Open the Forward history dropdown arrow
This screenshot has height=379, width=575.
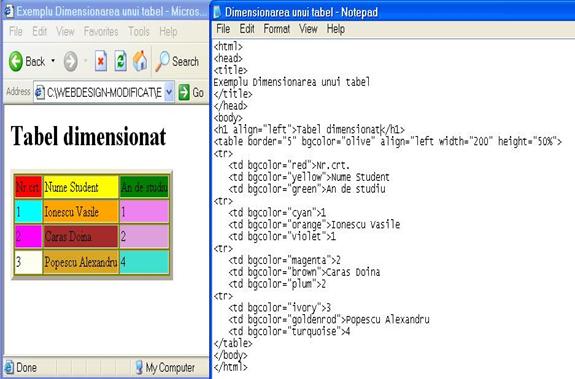click(85, 60)
